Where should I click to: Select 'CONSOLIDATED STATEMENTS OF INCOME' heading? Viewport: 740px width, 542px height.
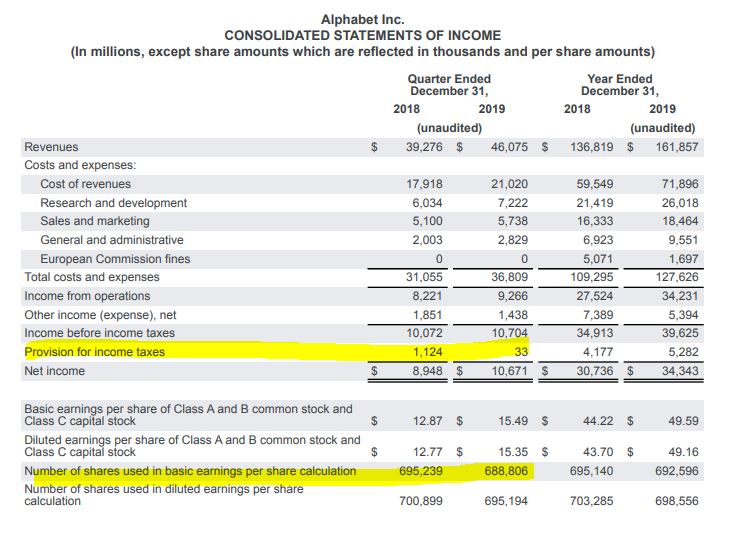[x=362, y=35]
